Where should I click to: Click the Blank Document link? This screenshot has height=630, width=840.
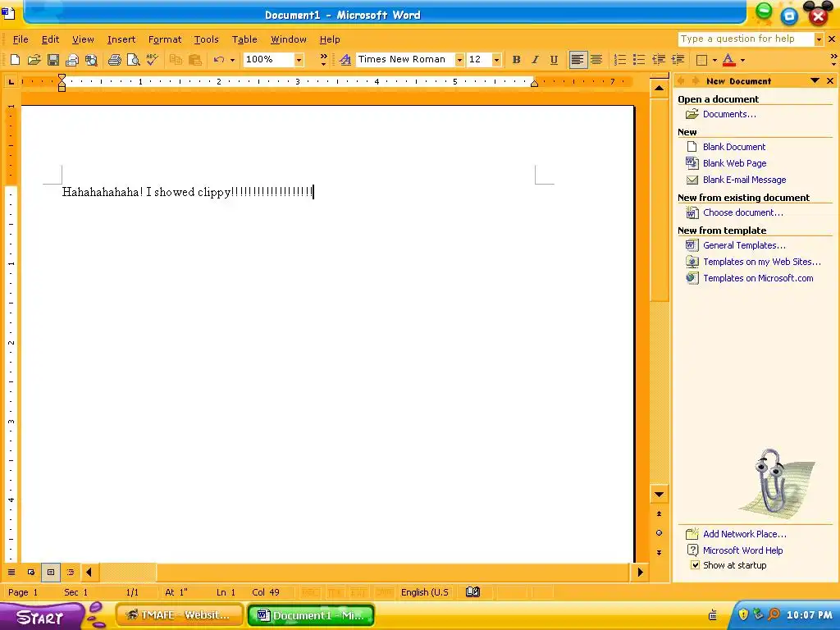point(734,147)
